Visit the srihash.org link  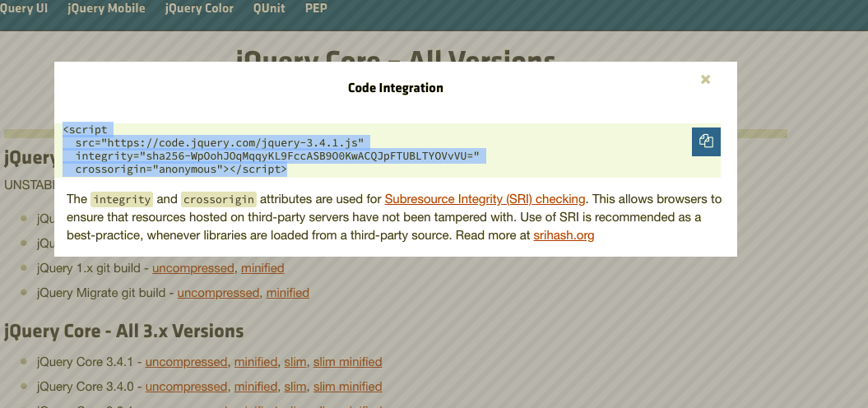pyautogui.click(x=564, y=235)
